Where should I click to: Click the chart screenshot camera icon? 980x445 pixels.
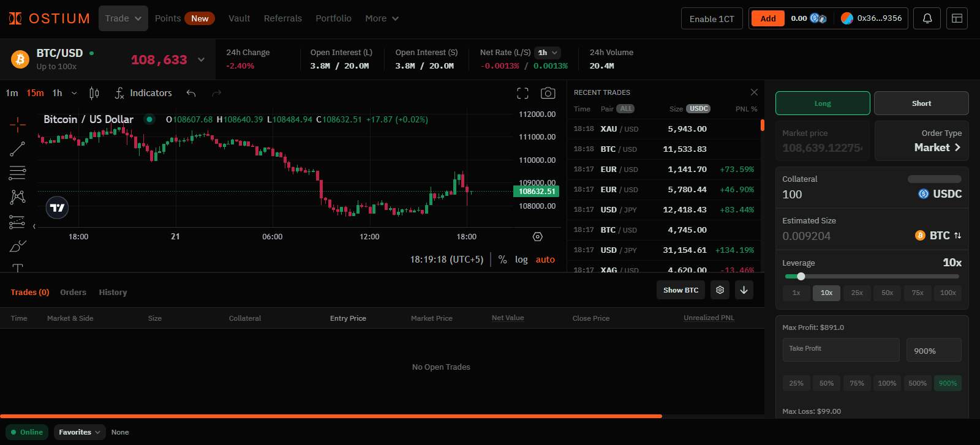(x=548, y=93)
